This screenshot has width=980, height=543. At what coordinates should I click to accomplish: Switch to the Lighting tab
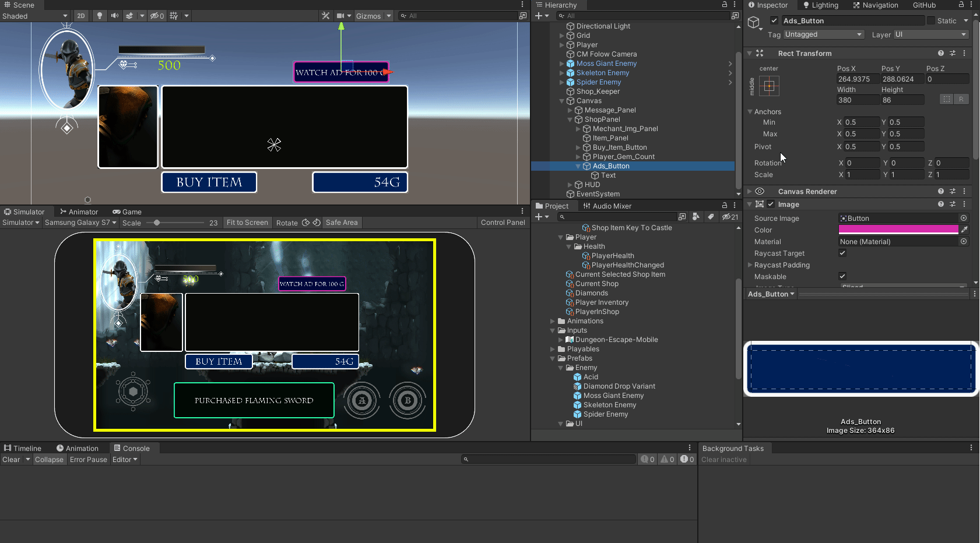[820, 5]
